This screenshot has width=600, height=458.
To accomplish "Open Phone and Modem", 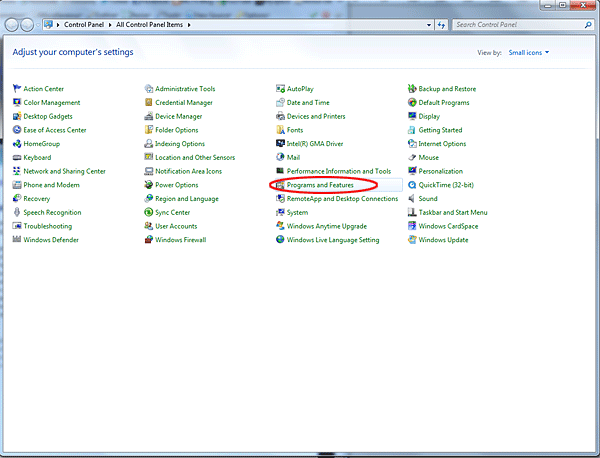I will (52, 185).
